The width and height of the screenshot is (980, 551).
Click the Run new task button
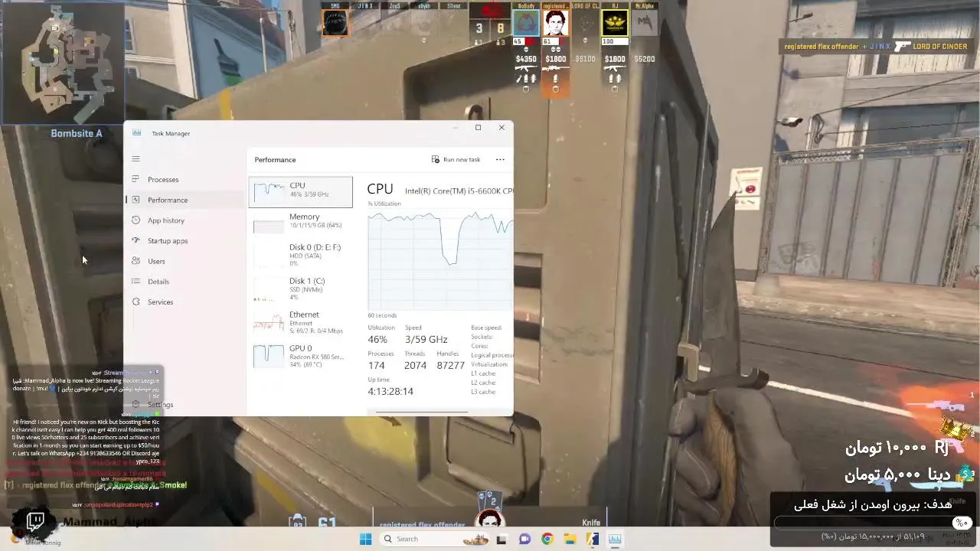[x=456, y=159]
